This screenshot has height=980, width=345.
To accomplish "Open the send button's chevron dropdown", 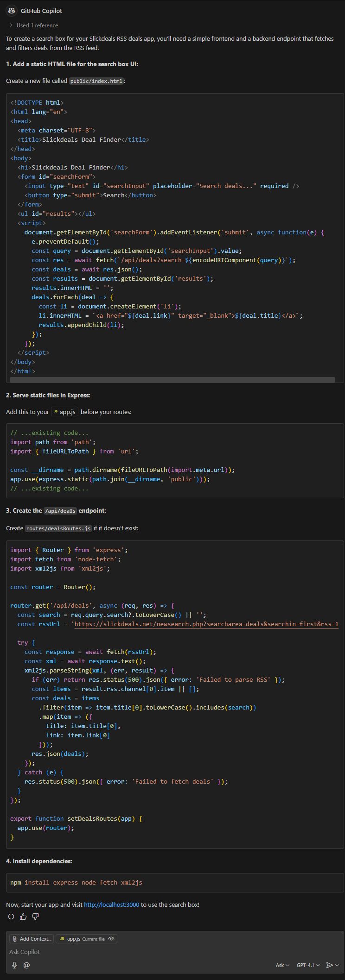I will pyautogui.click(x=337, y=965).
